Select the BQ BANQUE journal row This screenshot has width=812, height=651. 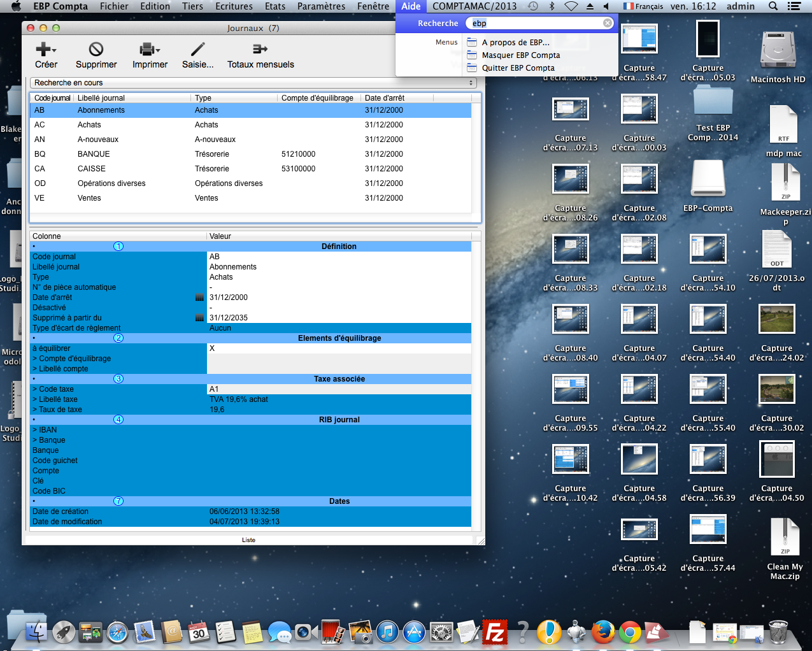point(251,154)
